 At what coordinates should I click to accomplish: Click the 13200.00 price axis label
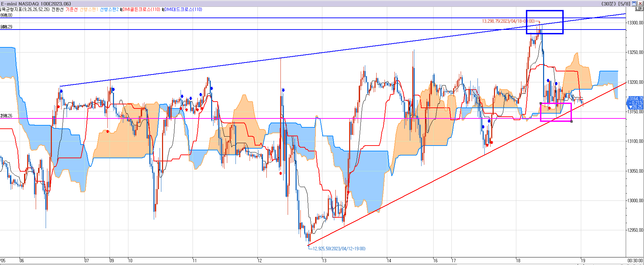pos(635,82)
